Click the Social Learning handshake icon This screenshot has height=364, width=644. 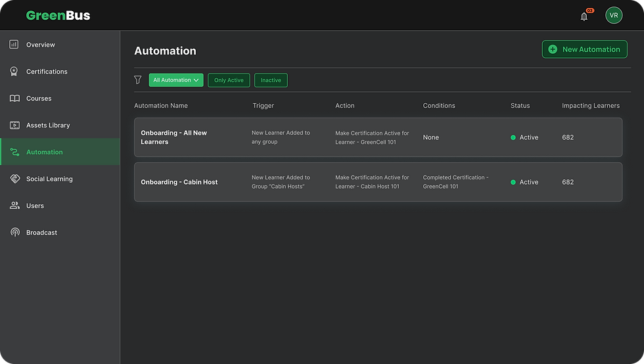(14, 179)
